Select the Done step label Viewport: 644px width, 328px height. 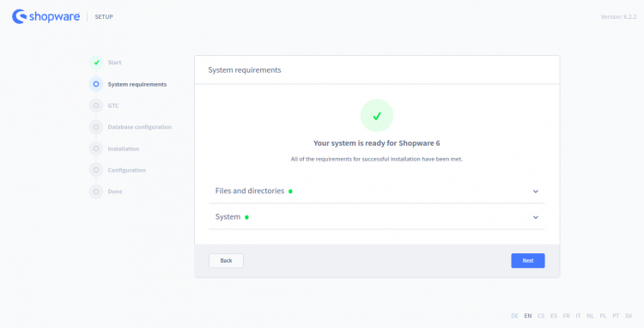115,191
